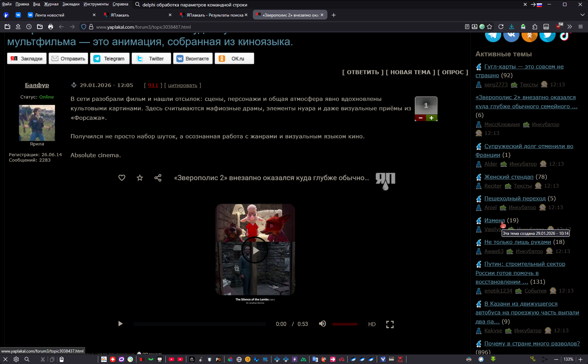Screen dimensions: 588x364
Task: Open the Правка menu
Action: [x=22, y=4]
